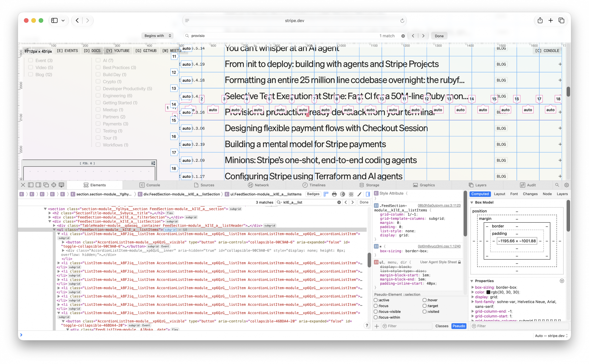The height and width of the screenshot is (364, 589).
Task: Click the compositing borders grid icon
Action: point(351,194)
